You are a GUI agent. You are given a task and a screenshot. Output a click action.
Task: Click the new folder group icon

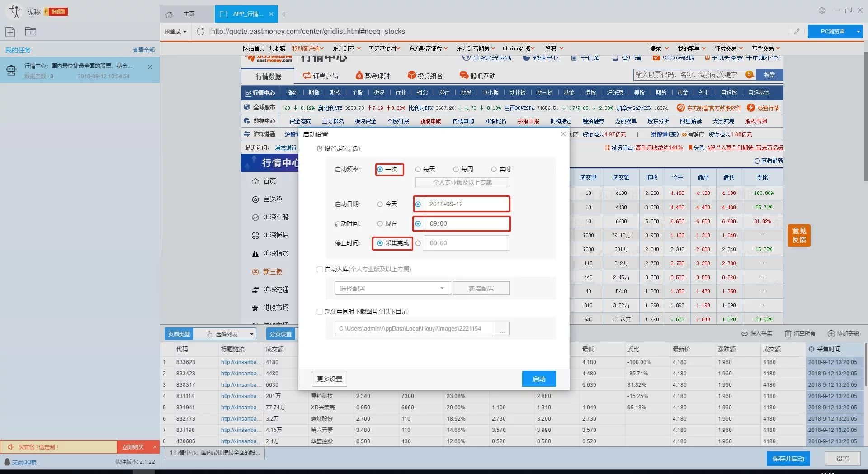[x=30, y=32]
